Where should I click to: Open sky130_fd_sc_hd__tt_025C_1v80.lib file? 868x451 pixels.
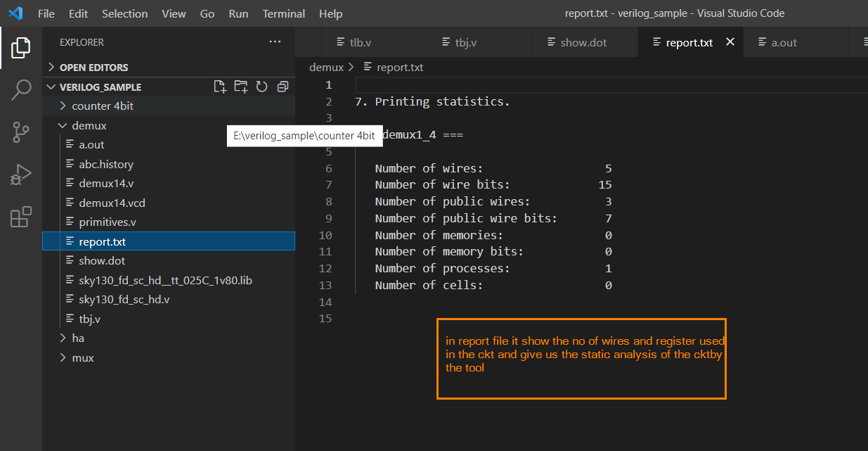tap(169, 281)
